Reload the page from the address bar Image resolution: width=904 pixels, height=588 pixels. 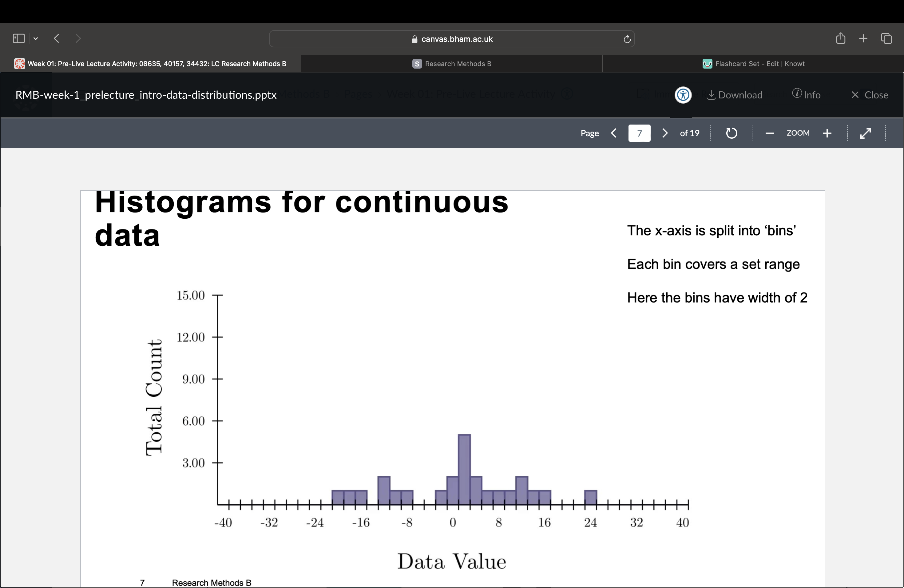[627, 39]
